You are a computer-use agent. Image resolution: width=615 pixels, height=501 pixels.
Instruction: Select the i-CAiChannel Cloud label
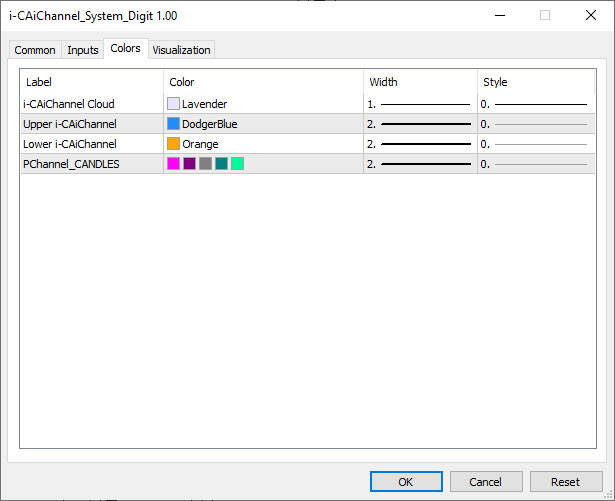click(x=69, y=104)
